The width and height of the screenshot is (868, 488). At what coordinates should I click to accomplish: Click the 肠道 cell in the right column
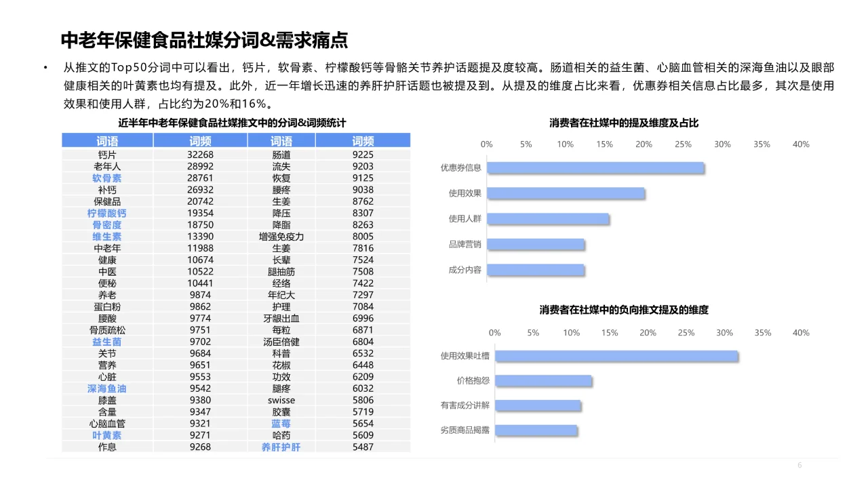(283, 154)
